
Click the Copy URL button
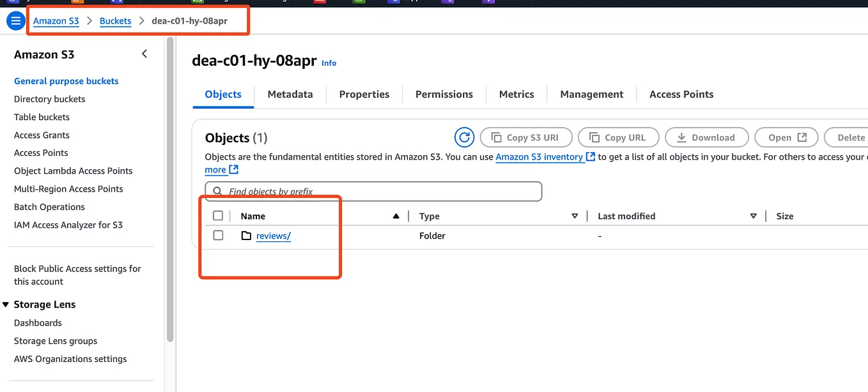click(x=618, y=137)
